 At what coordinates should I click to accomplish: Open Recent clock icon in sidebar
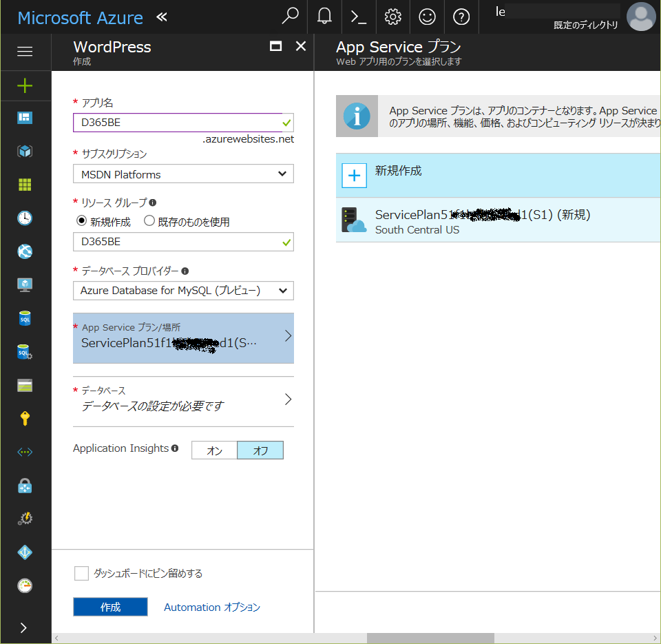25,218
